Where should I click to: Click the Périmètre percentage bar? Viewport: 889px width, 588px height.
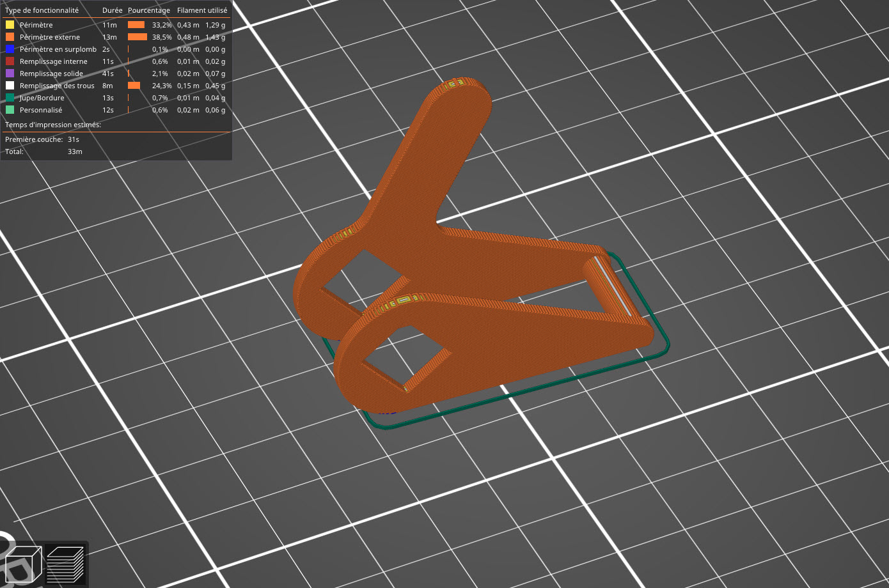point(136,25)
